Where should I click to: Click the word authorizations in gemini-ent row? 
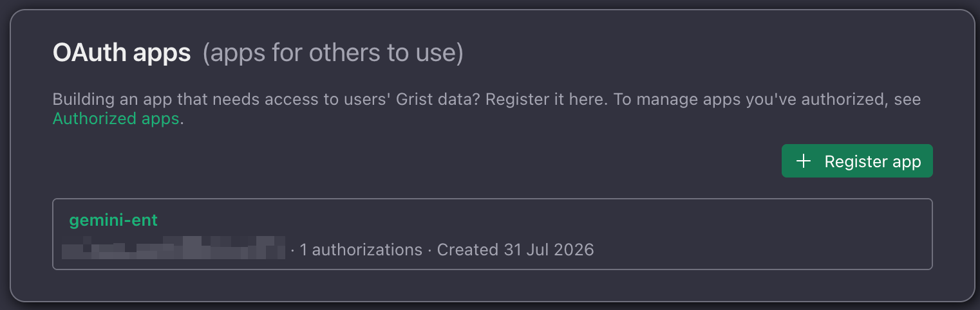coord(367,250)
